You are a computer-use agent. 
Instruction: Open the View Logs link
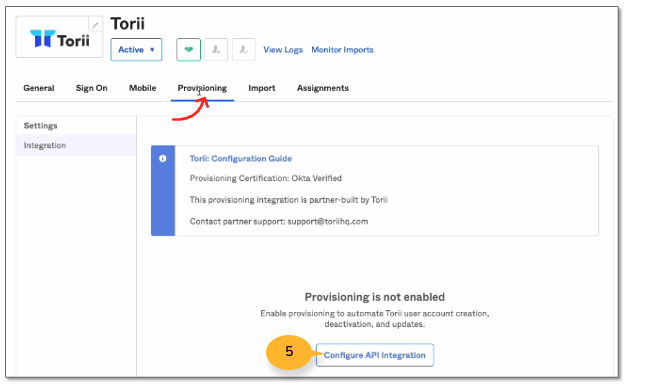[x=283, y=50]
